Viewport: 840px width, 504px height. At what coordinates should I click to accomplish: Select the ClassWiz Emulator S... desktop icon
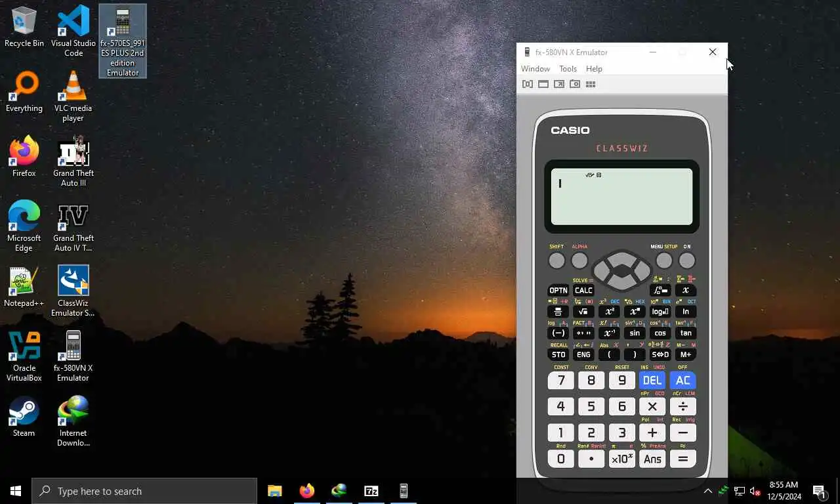[73, 291]
